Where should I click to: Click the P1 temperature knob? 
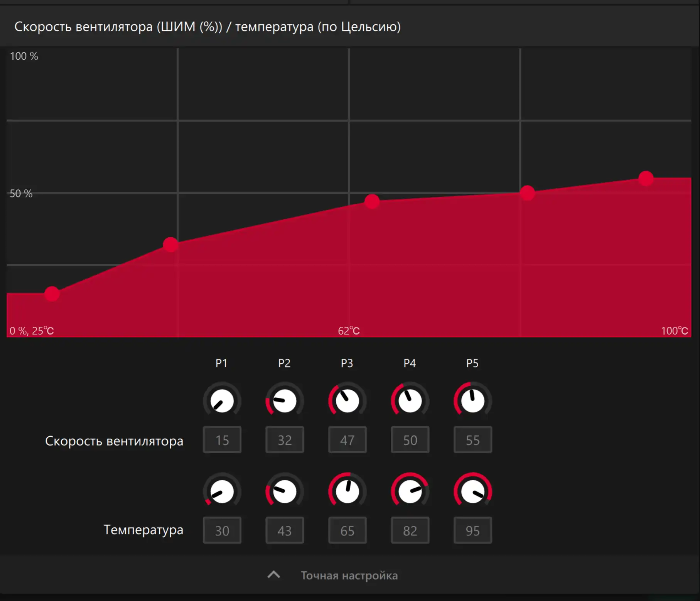pos(222,492)
